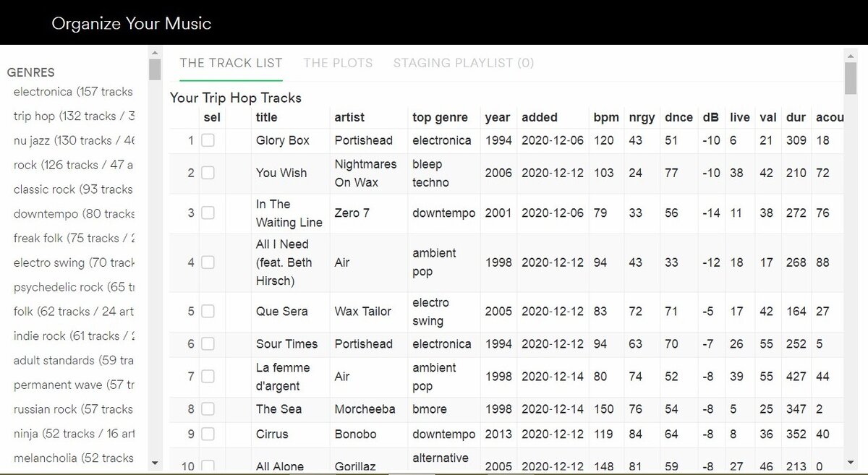Viewport: 868px width, 475px height.
Task: Select adult standards genre
Action: (74, 360)
